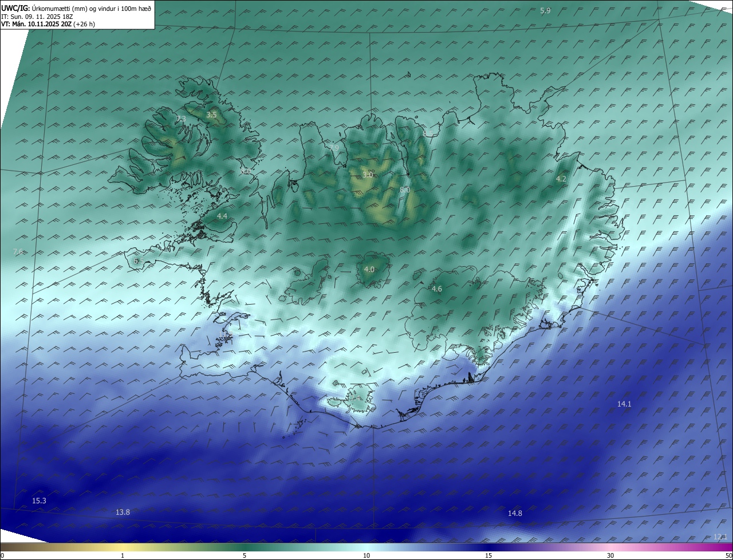Select the VT: Mán. 10.11.2025 20Z line

[x=48, y=24]
